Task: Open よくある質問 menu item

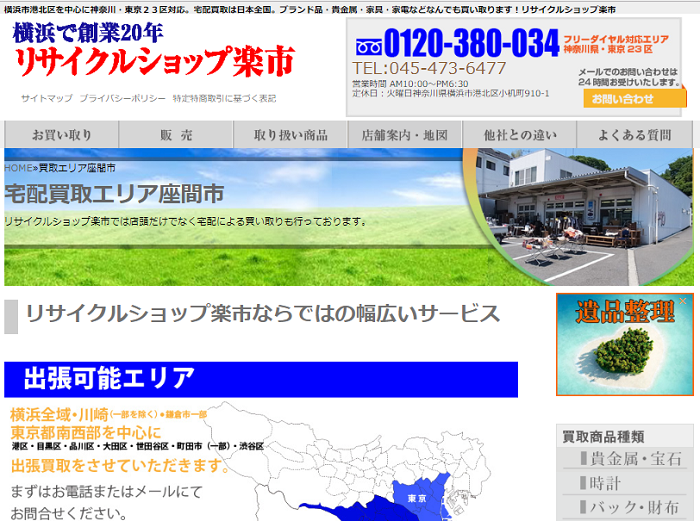Action: click(634, 134)
